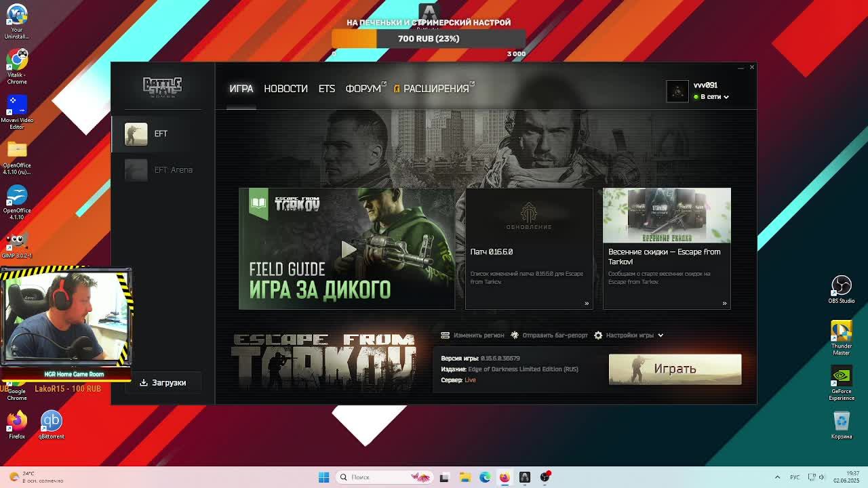Image resolution: width=868 pixels, height=488 pixels.
Task: Open File Explorer from taskbar
Action: (465, 477)
